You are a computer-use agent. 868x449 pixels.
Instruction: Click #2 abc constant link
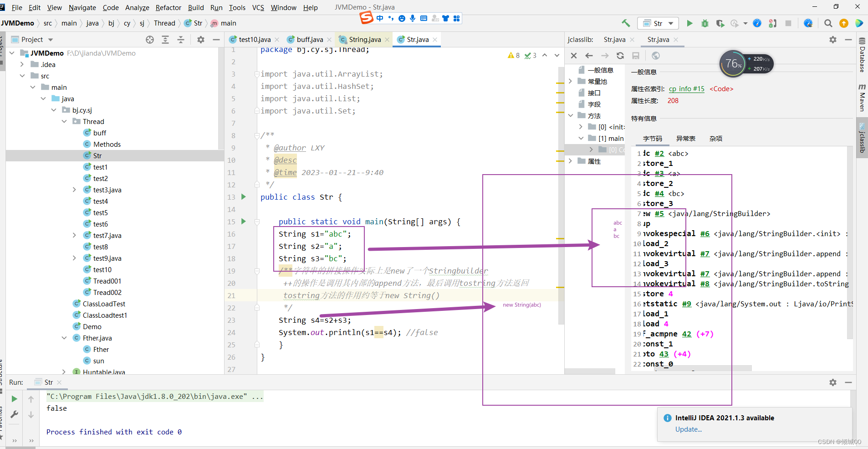(x=659, y=154)
